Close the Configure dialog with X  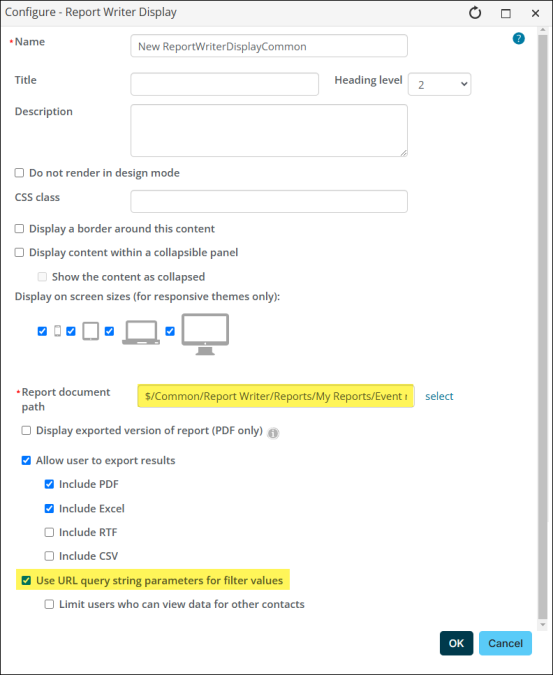click(x=535, y=13)
